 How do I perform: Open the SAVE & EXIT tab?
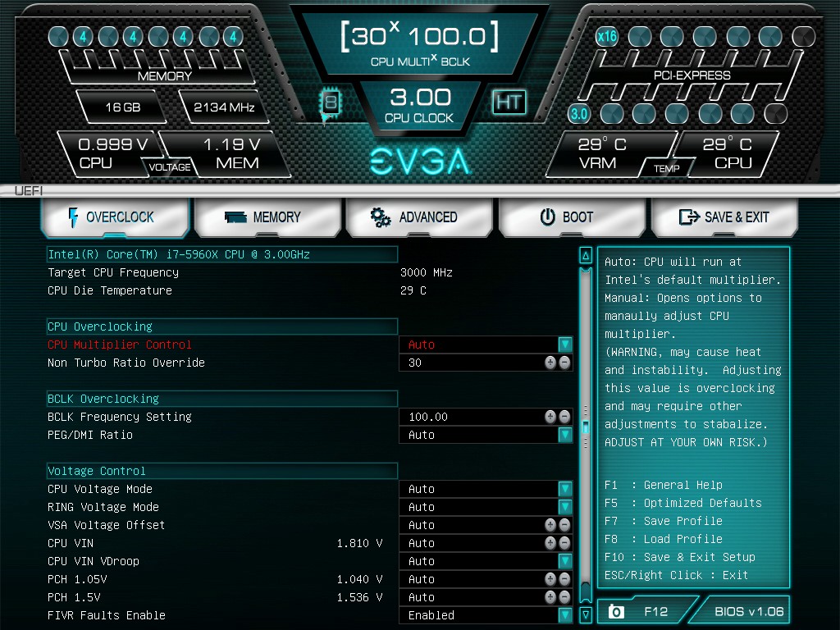point(724,217)
